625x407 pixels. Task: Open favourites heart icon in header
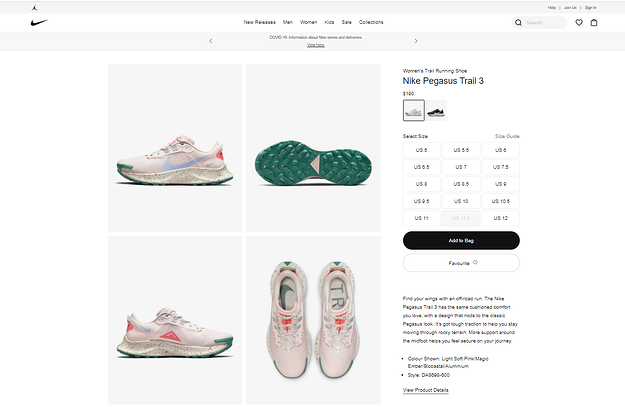tap(579, 23)
